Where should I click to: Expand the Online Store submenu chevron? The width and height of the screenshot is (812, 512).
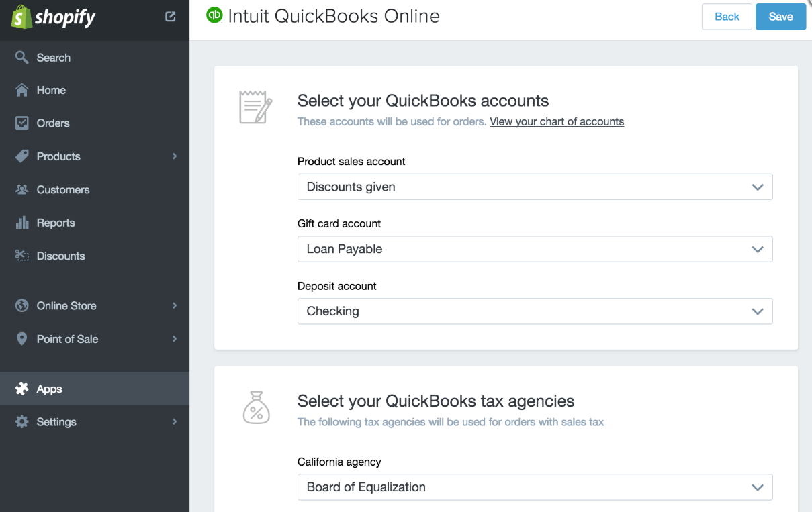tap(175, 305)
